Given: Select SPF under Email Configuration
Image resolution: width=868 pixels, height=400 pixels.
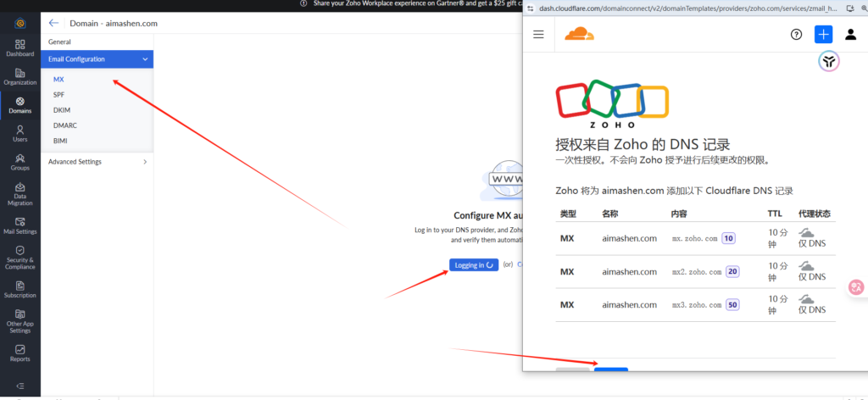Looking at the screenshot, I should [x=58, y=95].
